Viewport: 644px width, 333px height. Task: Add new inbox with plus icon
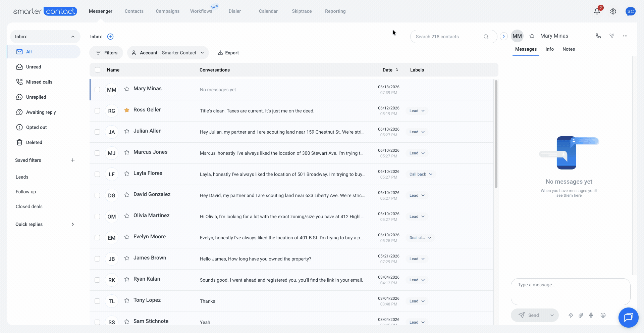110,37
